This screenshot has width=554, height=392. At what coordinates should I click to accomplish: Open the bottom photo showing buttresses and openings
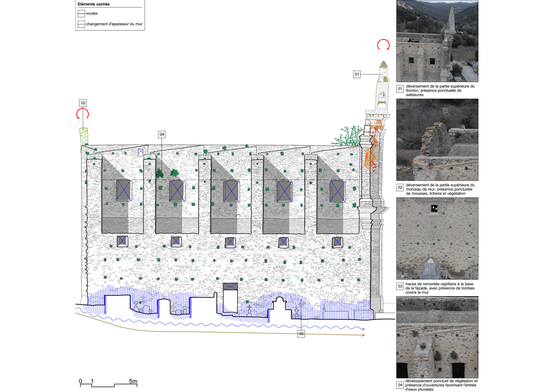point(437,337)
